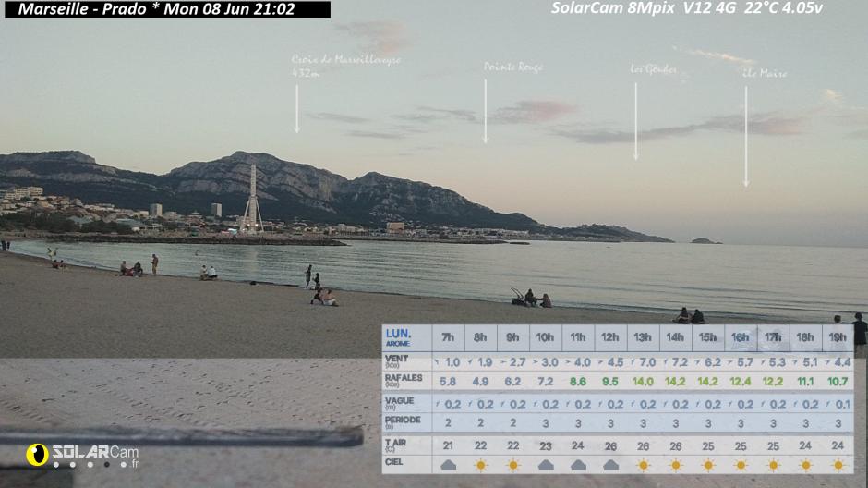Click the sun icon under 19h

(x=838, y=465)
